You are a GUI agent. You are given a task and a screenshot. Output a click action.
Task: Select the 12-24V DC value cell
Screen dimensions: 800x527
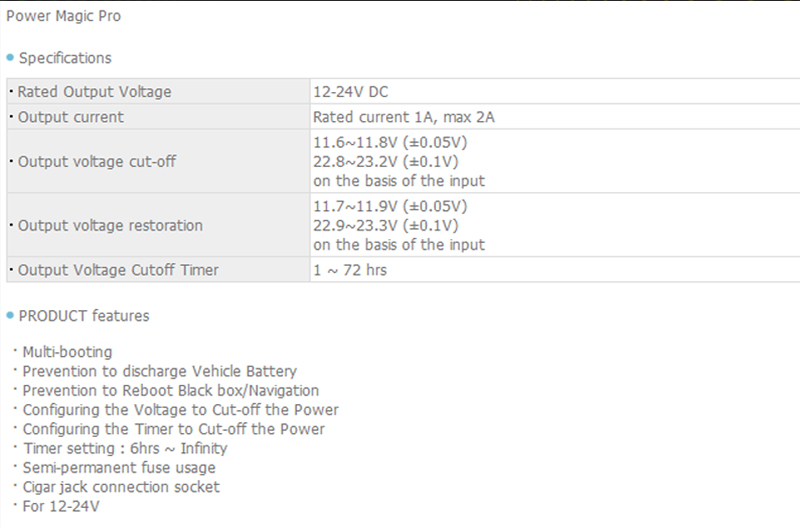[x=350, y=92]
